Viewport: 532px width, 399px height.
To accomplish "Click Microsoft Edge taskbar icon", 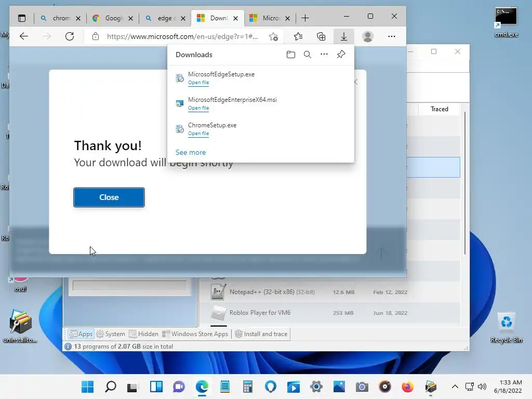I will (202, 387).
